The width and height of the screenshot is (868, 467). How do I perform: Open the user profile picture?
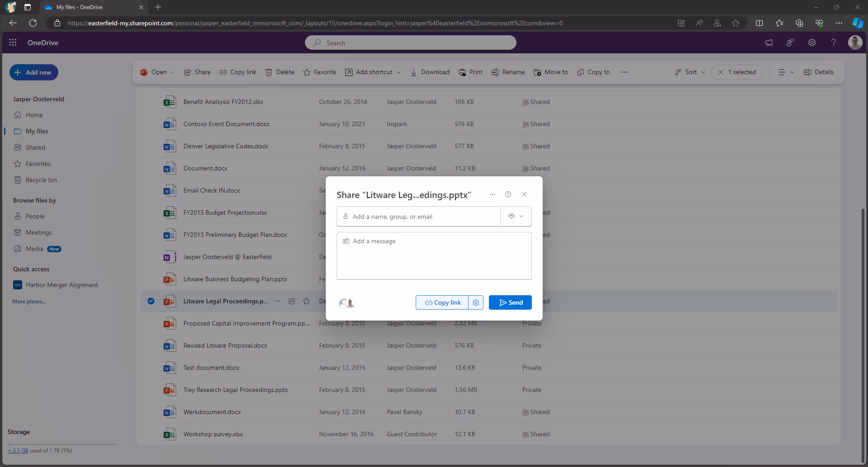click(855, 42)
